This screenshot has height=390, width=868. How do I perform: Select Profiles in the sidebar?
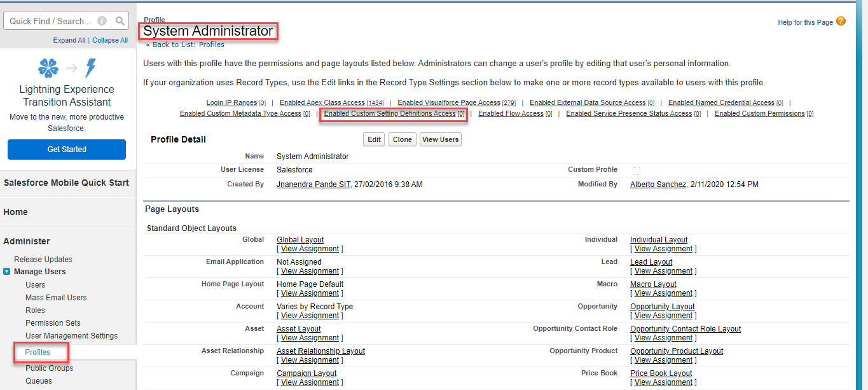[x=38, y=352]
